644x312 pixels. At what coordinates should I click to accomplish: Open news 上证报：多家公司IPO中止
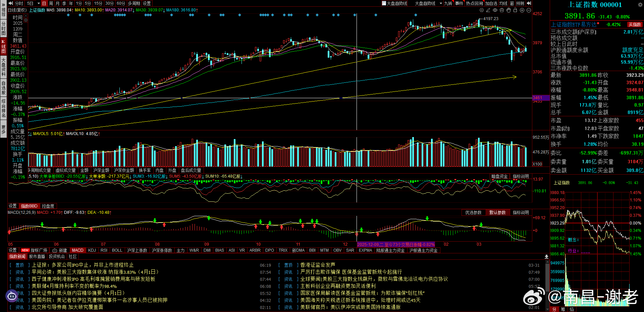[83, 265]
